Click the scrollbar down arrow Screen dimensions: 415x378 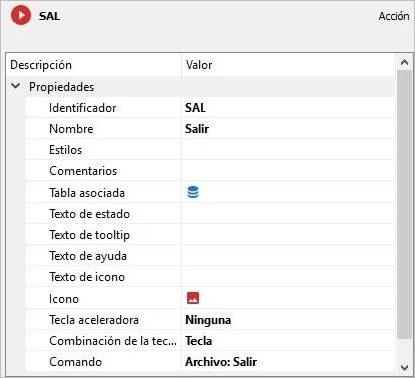coord(405,367)
